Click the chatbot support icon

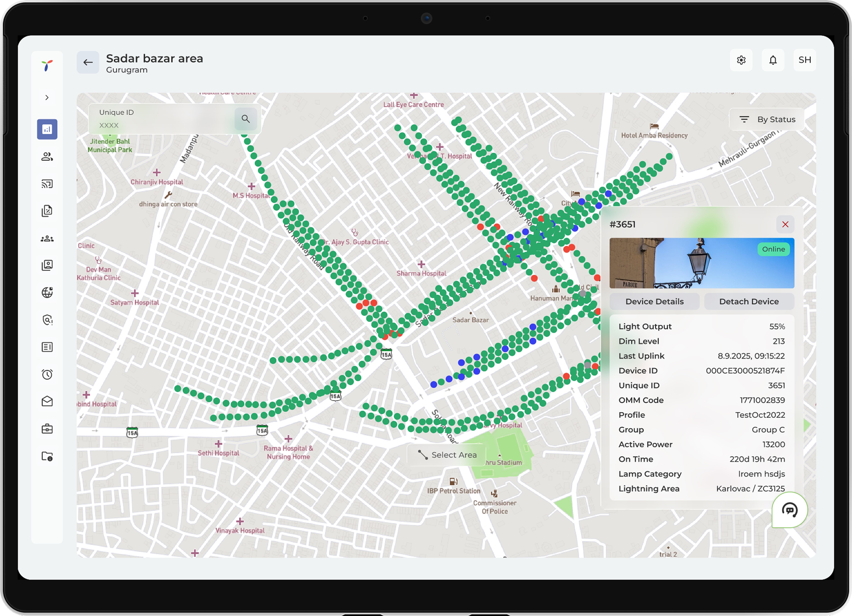coord(789,510)
